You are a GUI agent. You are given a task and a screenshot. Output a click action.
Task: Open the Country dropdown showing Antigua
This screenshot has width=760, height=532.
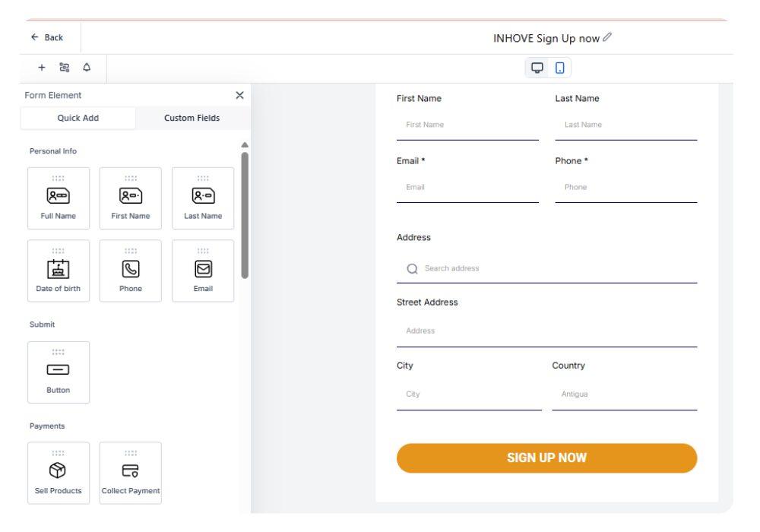point(624,394)
